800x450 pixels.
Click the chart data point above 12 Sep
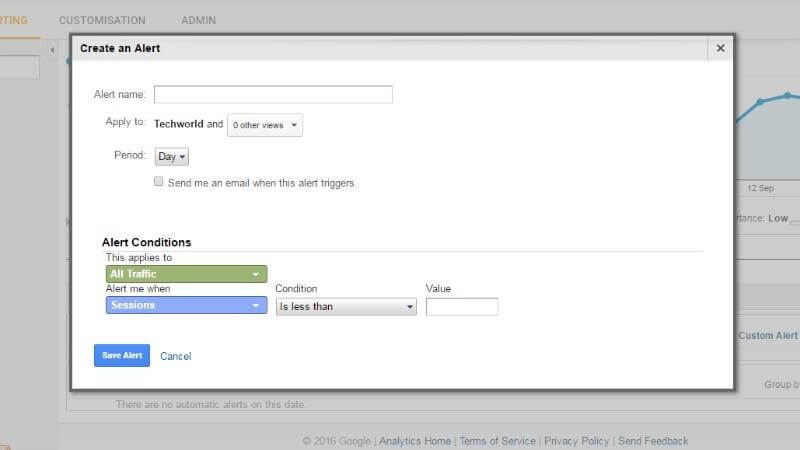tap(760, 102)
